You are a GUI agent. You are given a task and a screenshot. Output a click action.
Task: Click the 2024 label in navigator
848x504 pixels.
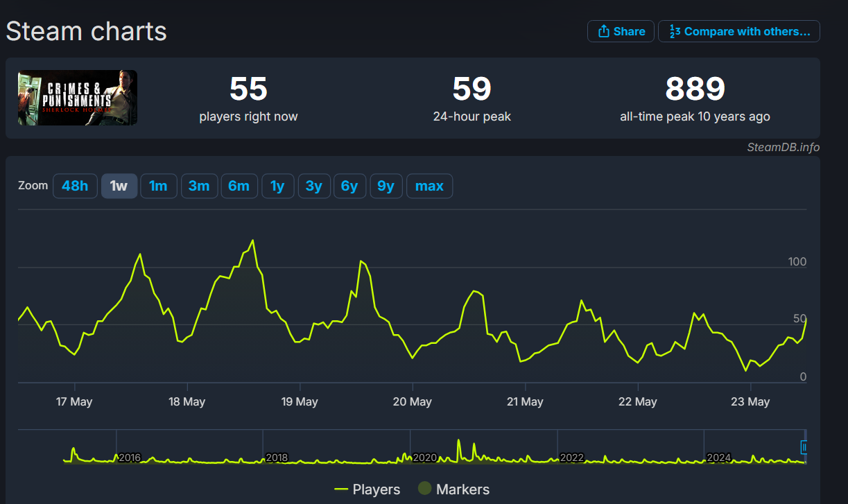click(719, 458)
